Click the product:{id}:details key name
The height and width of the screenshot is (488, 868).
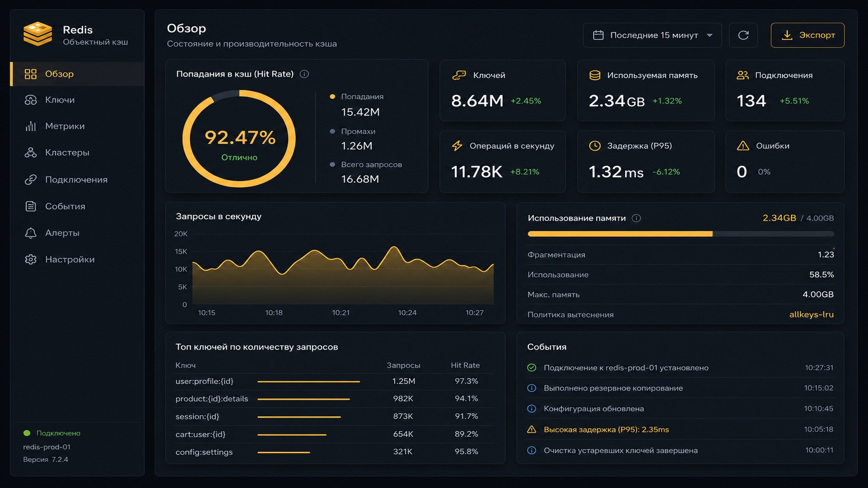tap(212, 399)
